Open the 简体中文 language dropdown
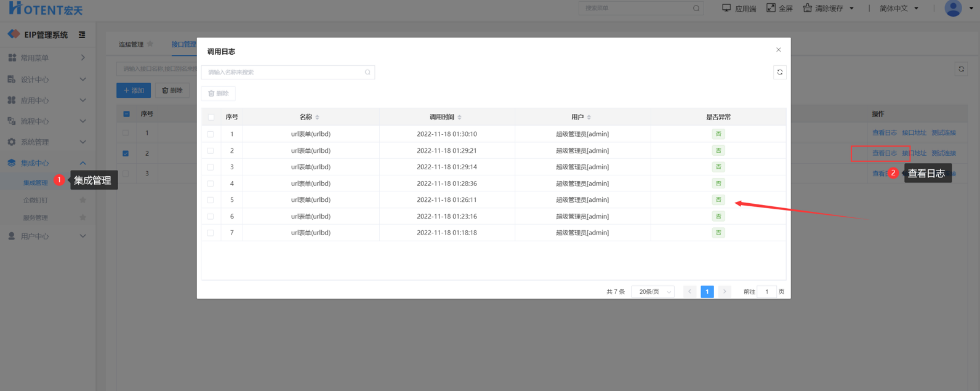Screen dimensions: 980x391 [x=899, y=9]
